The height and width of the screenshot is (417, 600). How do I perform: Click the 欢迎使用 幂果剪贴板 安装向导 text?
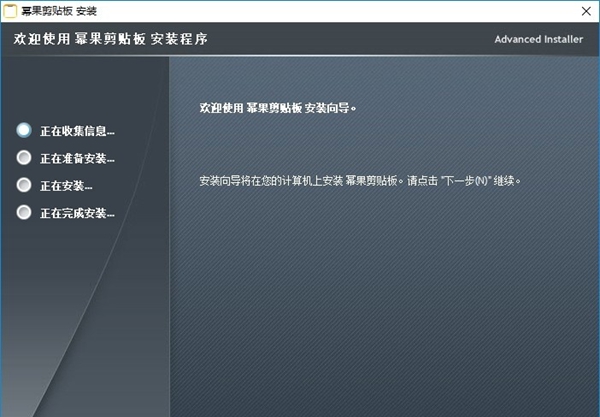278,108
